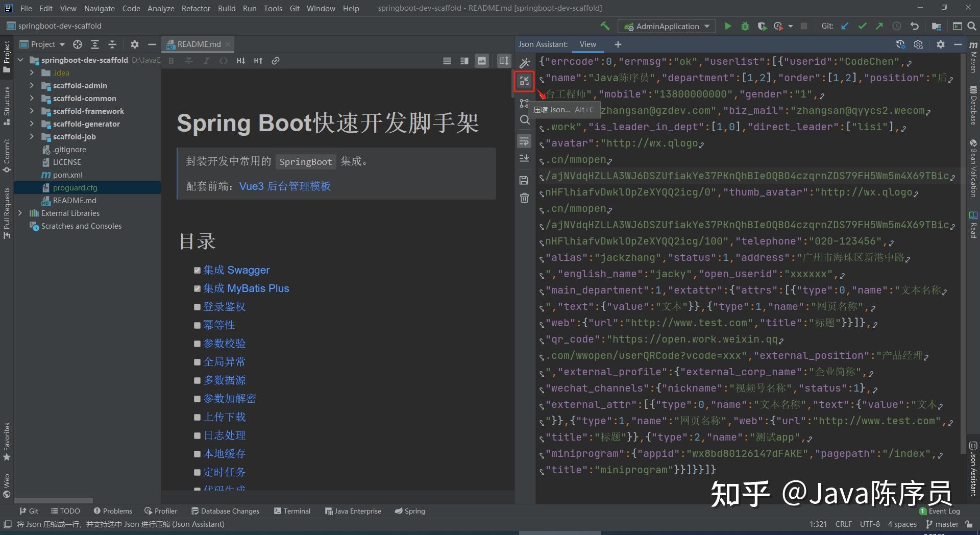Insert a hyperlink from the Markdown toolbar

[x=276, y=60]
